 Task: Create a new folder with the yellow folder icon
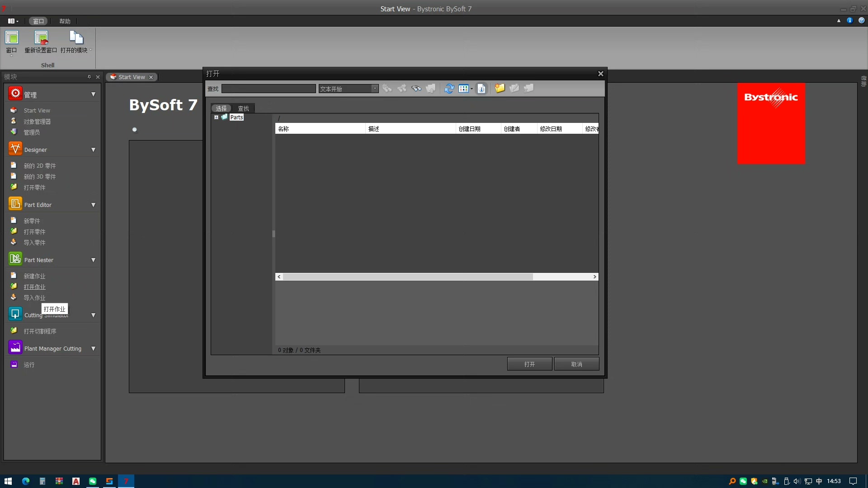tap(500, 89)
